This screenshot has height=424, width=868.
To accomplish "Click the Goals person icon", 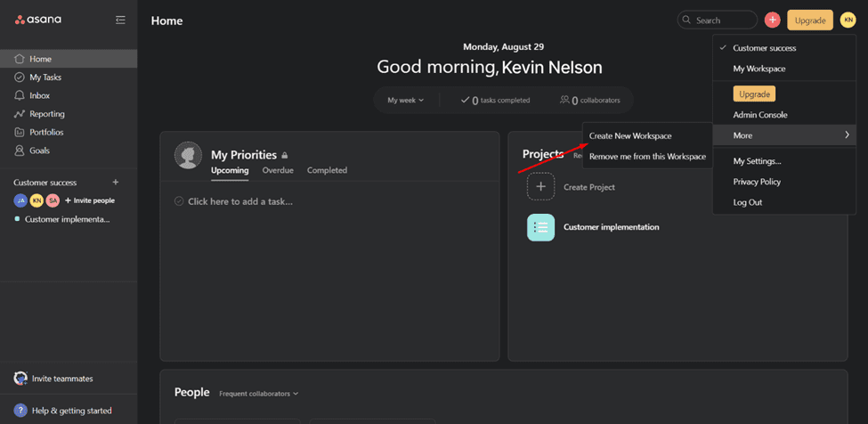I will click(20, 150).
